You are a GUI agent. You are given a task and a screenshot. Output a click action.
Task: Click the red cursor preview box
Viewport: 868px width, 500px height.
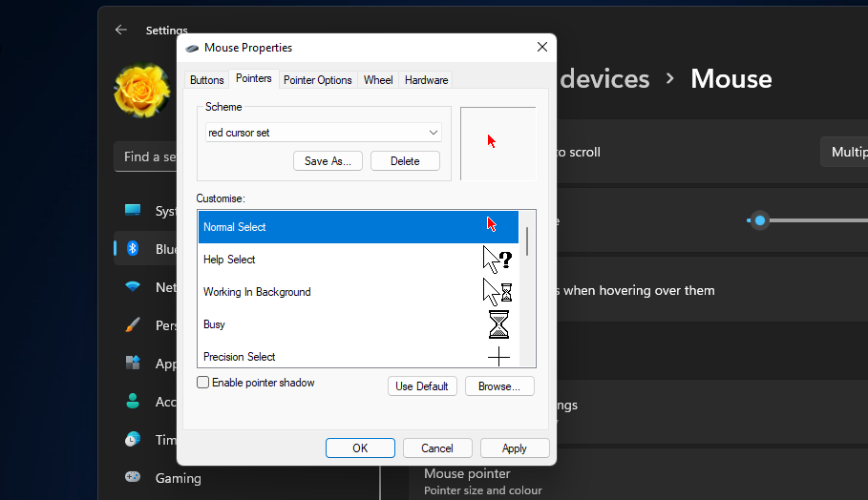coord(498,143)
